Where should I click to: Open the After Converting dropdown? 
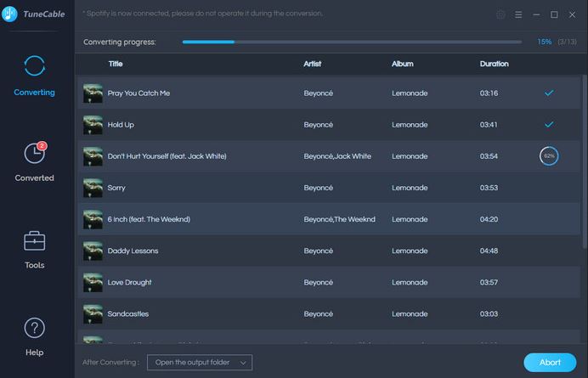[200, 362]
